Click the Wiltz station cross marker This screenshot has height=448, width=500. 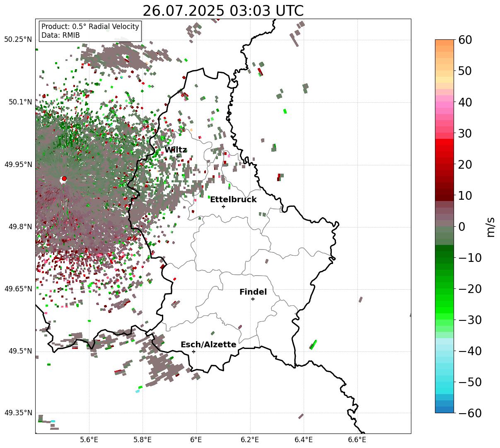(x=178, y=156)
